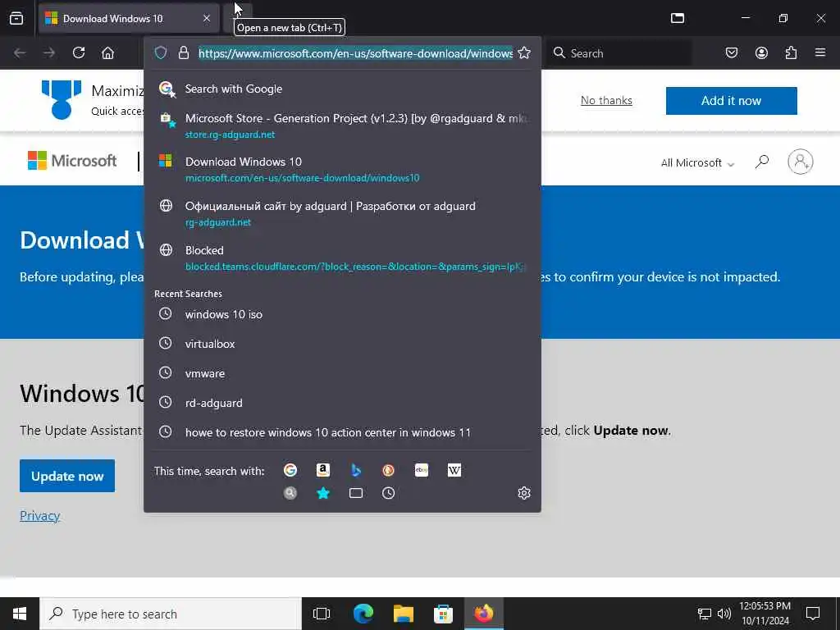Open the rg-adguard.net official site suggestion

click(342, 213)
